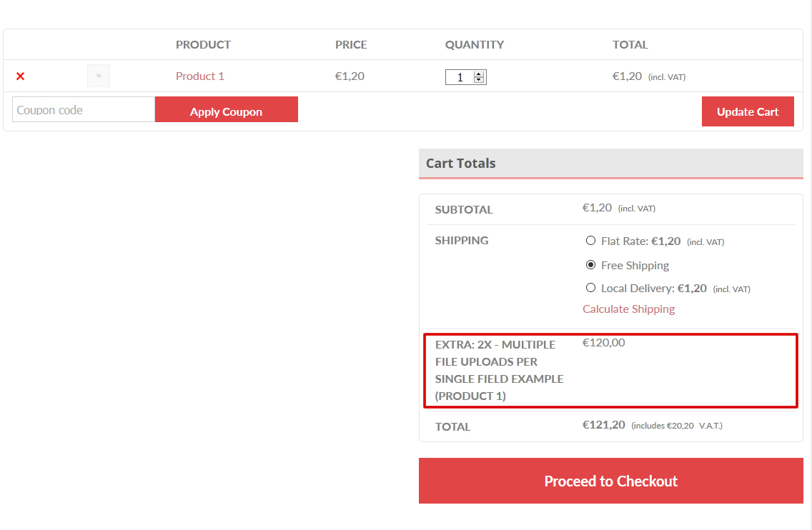Select the Flat Rate shipping option

click(x=590, y=241)
